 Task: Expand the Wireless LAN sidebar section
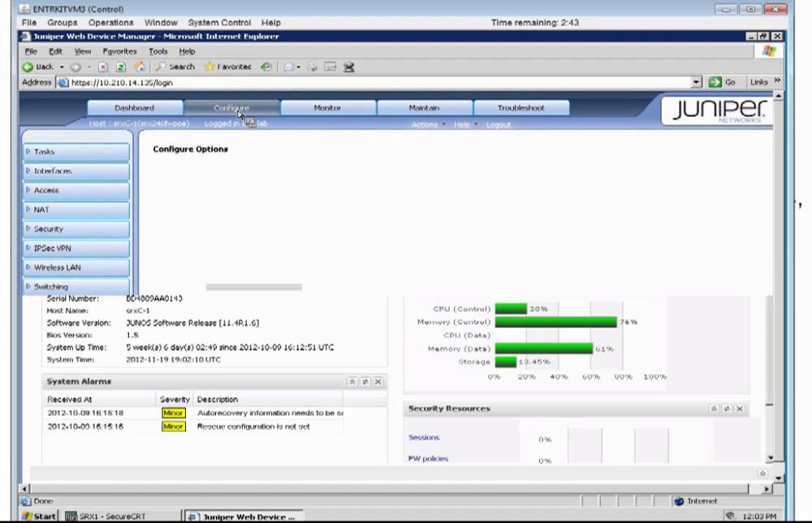(76, 267)
